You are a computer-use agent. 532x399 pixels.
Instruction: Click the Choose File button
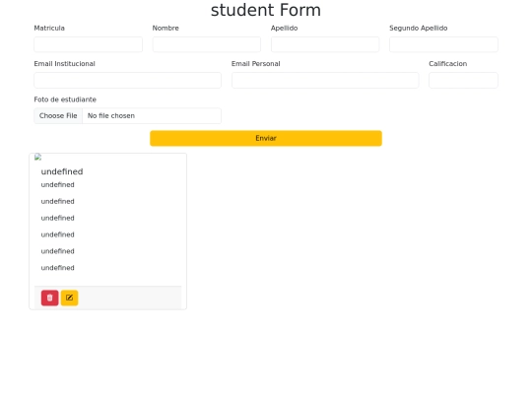pyautogui.click(x=58, y=115)
